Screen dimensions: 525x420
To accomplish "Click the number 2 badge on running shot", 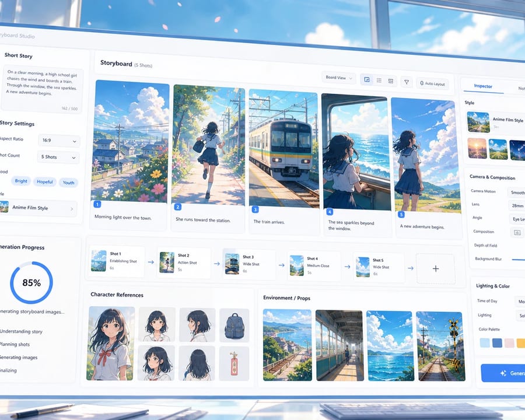I will [x=178, y=207].
